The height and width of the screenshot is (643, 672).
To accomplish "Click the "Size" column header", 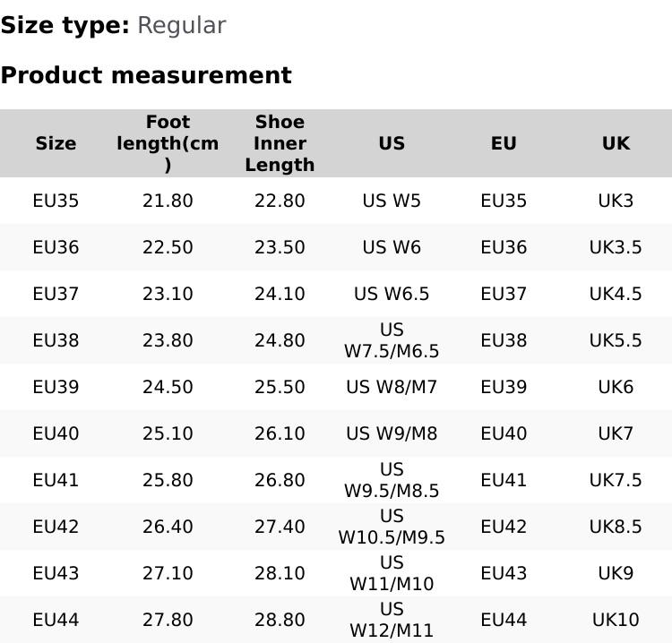I will [x=56, y=143].
